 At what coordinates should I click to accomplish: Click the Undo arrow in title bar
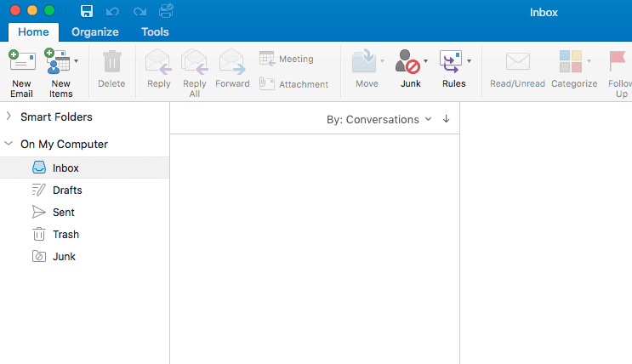tap(112, 11)
